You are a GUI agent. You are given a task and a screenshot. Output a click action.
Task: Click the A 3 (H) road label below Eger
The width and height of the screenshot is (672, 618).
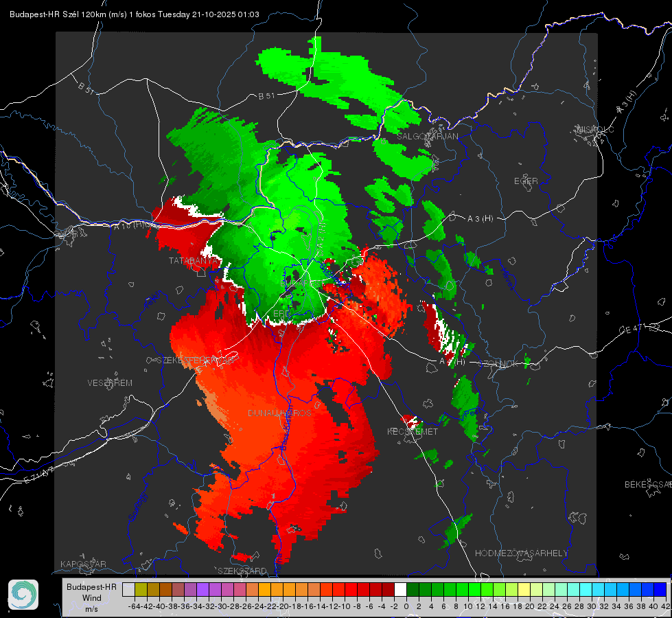[480, 219]
